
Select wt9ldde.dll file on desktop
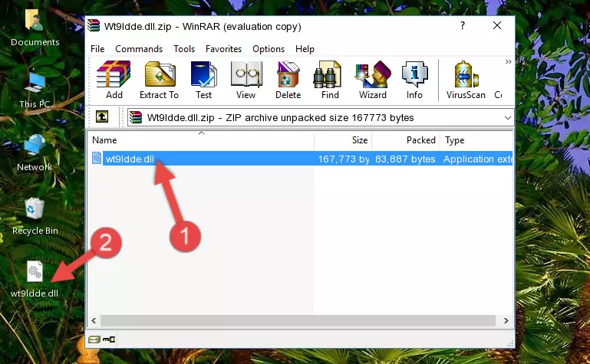coord(35,280)
